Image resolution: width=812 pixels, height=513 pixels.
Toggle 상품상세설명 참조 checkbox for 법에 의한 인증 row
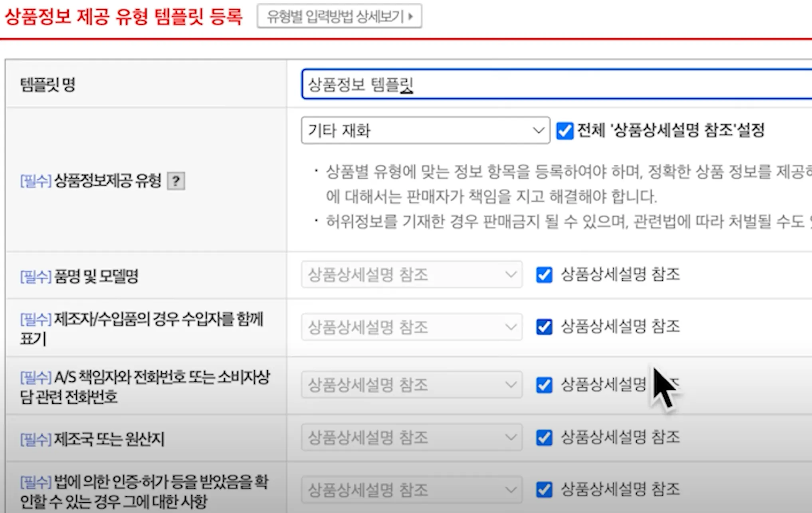[544, 490]
